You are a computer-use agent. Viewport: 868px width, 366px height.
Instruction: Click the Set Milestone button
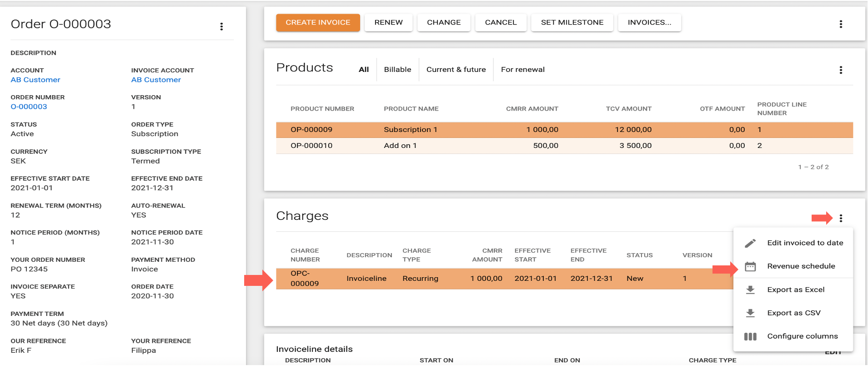point(572,23)
